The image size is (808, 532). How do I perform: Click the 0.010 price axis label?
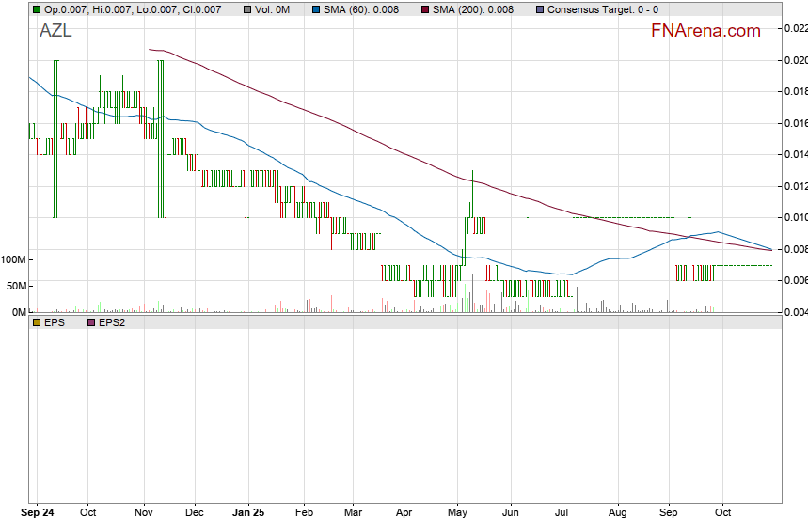pos(795,217)
